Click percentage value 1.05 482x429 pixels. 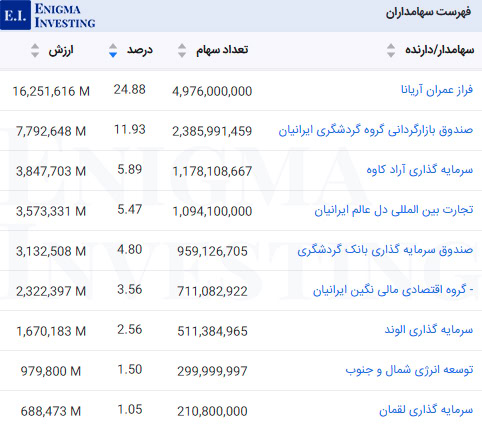129,409
